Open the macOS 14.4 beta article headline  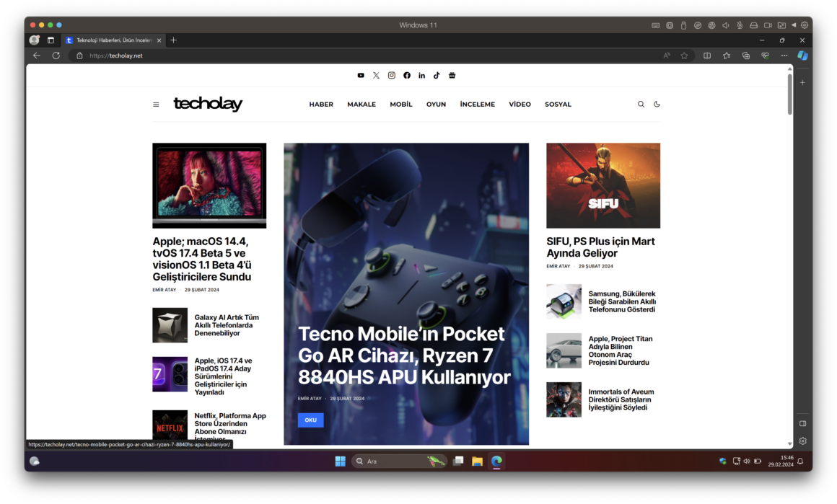tap(202, 259)
